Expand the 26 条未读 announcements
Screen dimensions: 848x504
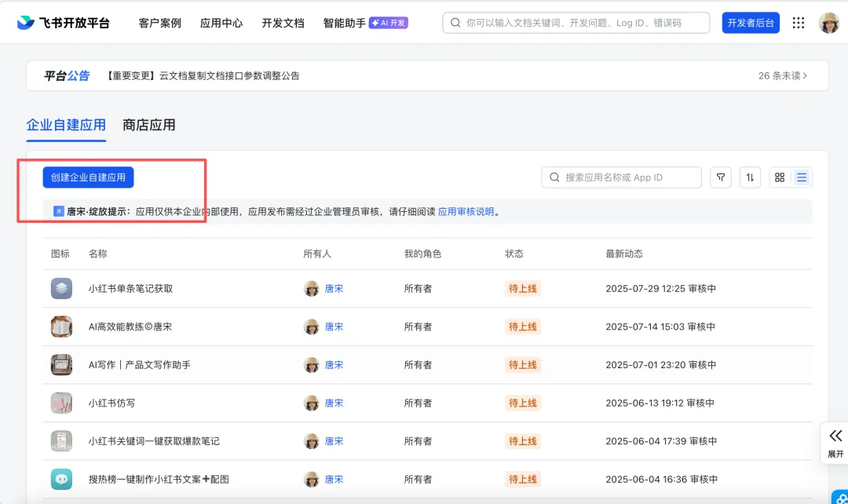pyautogui.click(x=783, y=75)
